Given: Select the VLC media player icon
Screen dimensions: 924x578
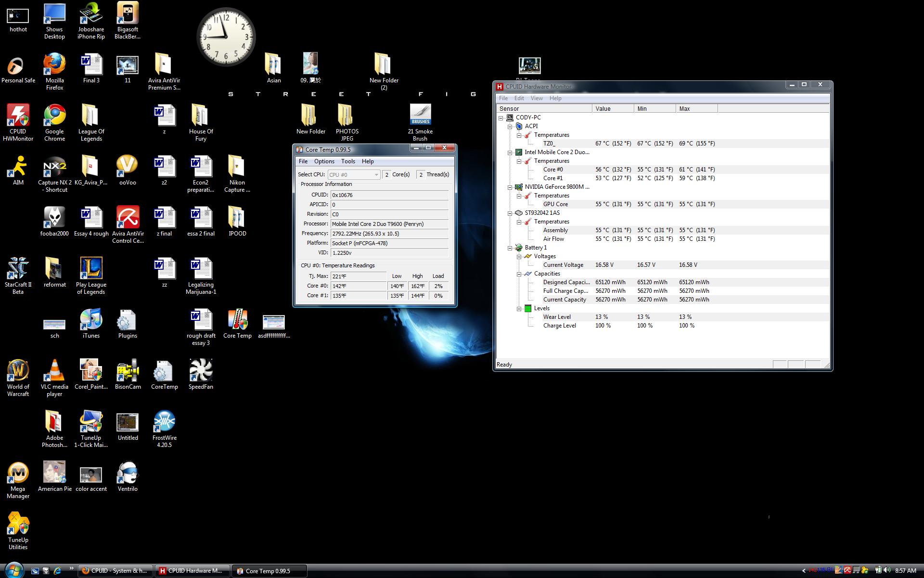Looking at the screenshot, I should pos(54,378).
